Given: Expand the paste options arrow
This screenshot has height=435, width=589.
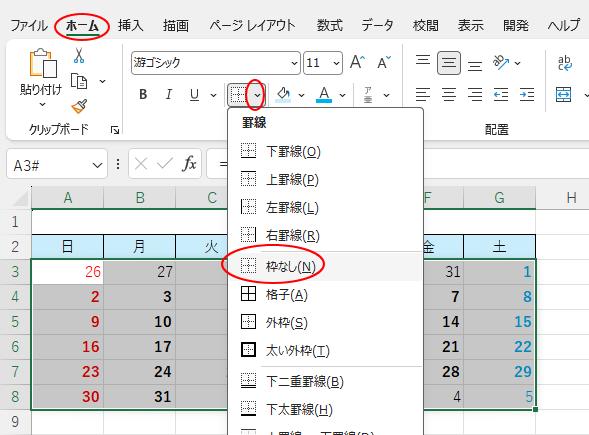Looking at the screenshot, I should 42,104.
